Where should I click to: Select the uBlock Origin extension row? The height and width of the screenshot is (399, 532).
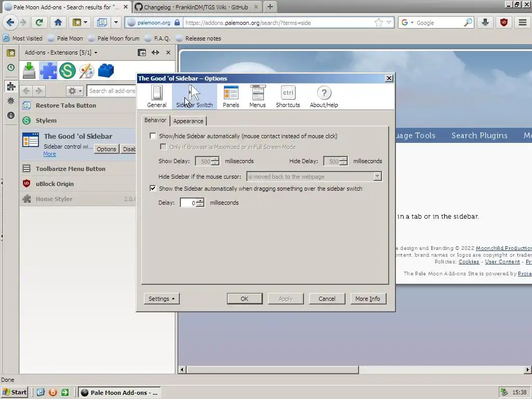pos(78,183)
